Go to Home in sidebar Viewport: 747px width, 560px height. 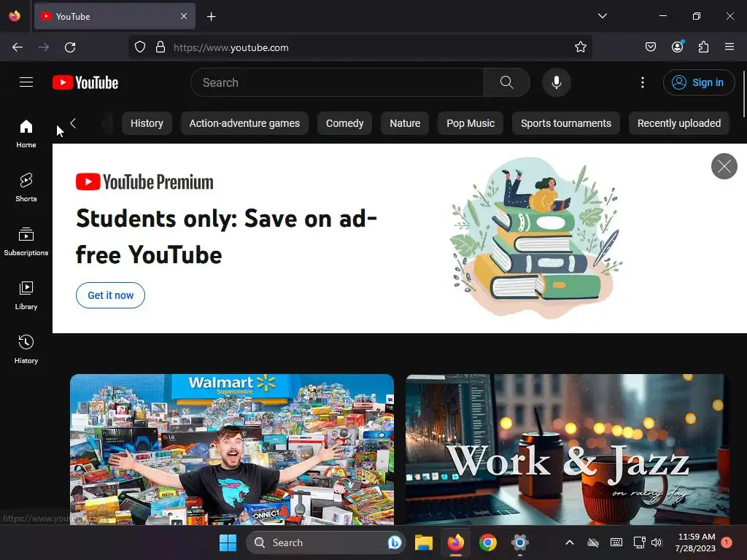click(x=26, y=134)
